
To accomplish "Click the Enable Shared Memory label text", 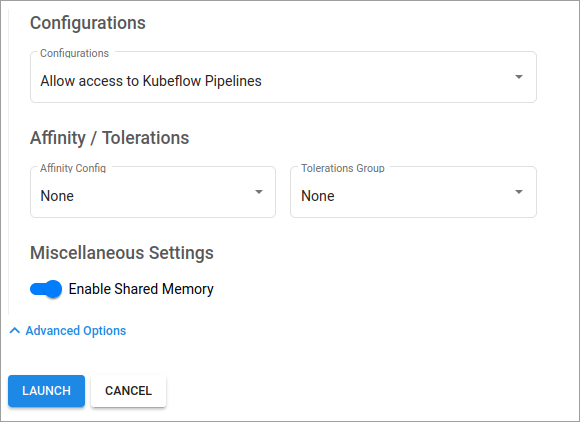I will tap(141, 289).
